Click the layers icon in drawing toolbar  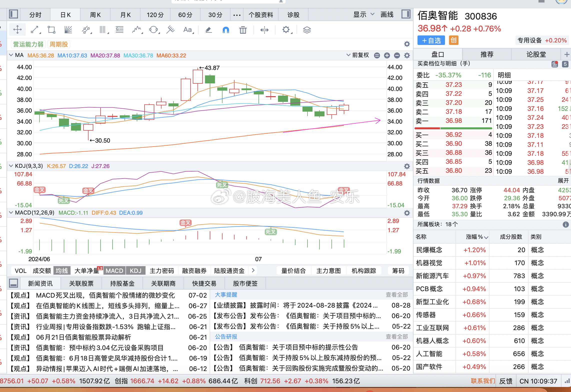click(306, 30)
